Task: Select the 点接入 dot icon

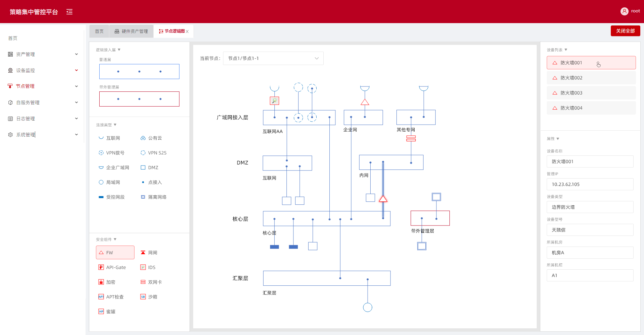Action: point(143,182)
